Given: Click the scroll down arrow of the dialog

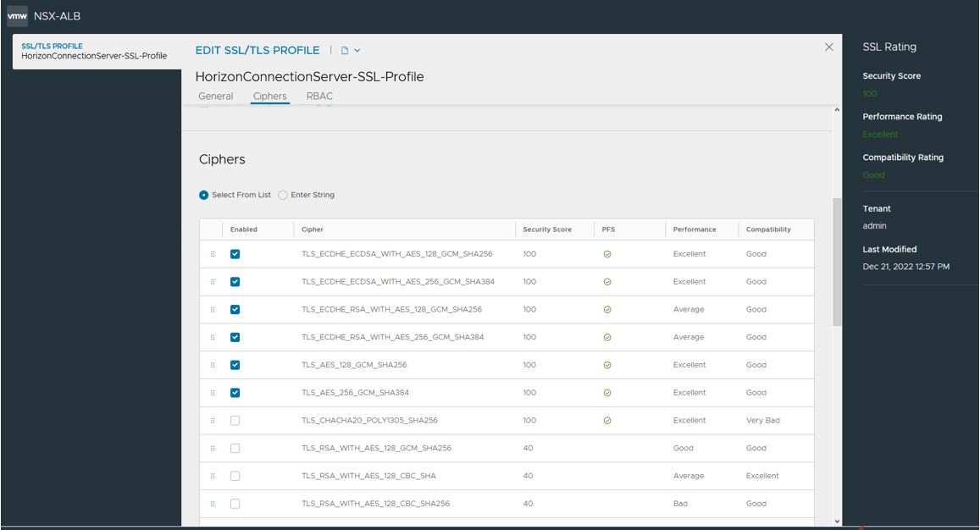Looking at the screenshot, I should point(837,521).
